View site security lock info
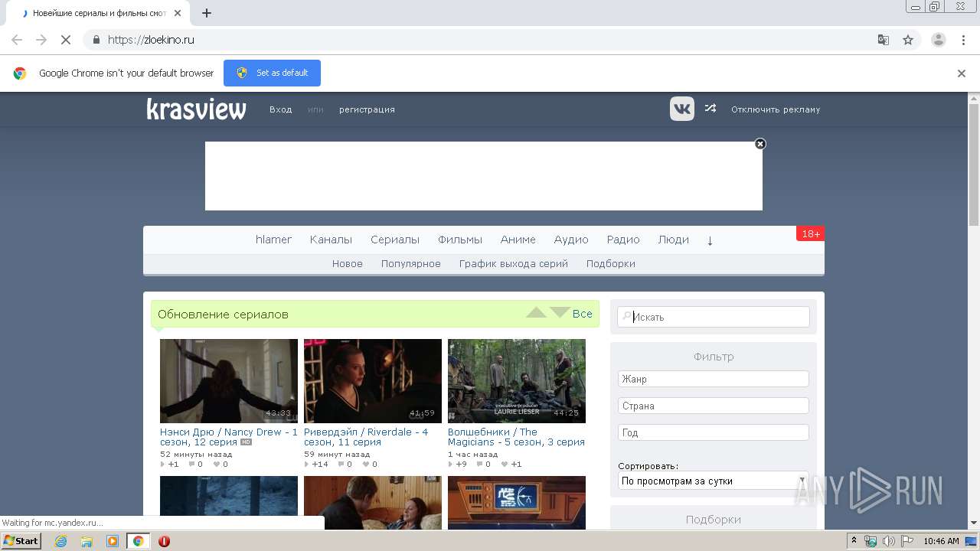Viewport: 980px width, 551px height. [96, 40]
